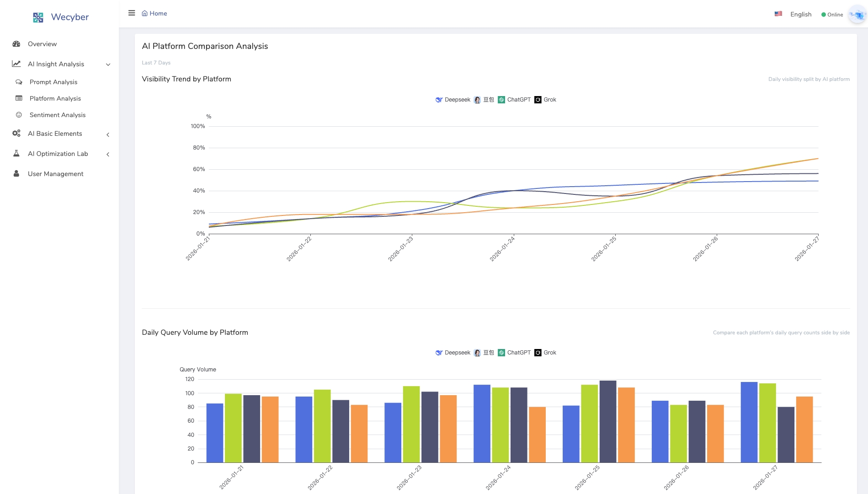
Task: Collapse the AI Insight Analysis section
Action: [x=108, y=64]
